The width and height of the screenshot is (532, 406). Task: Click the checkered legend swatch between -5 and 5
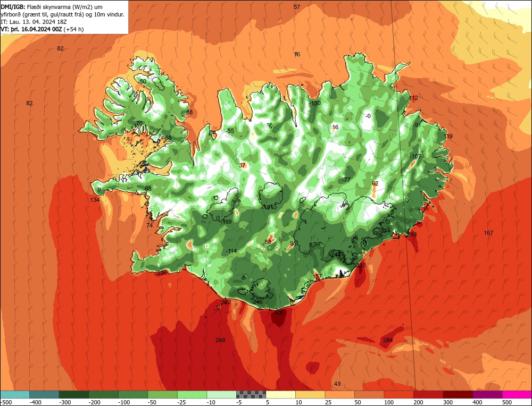point(251,394)
